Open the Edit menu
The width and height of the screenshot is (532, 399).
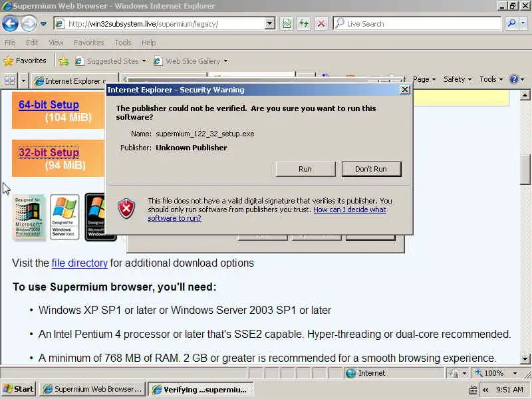(32, 43)
